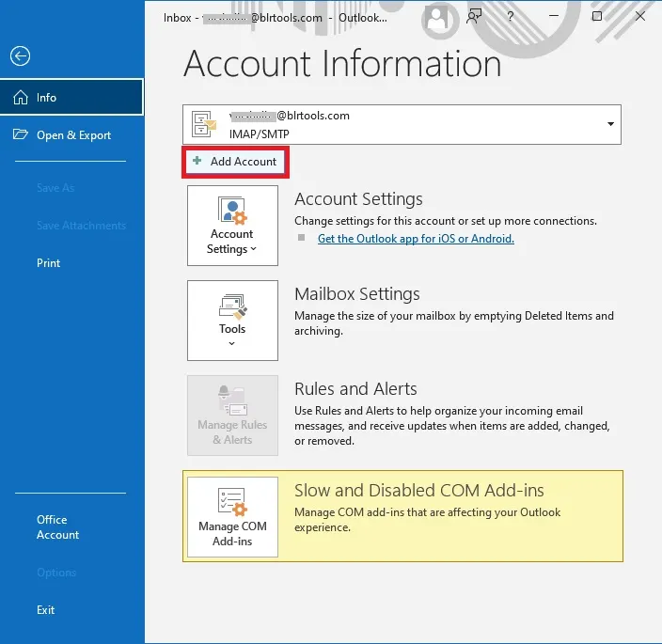662x644 pixels.
Task: Click the back arrow icon
Action: coord(21,56)
